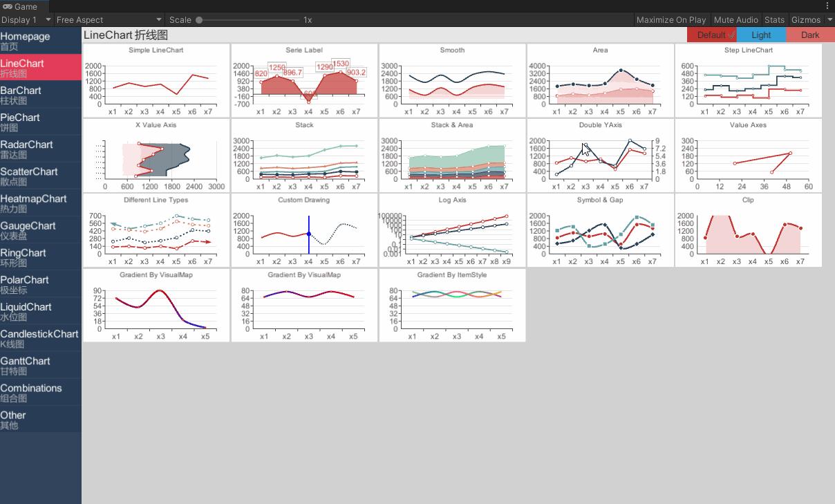This screenshot has width=835, height=504.
Task: Click the Gradient By VisualMap chart
Action: (x=156, y=305)
